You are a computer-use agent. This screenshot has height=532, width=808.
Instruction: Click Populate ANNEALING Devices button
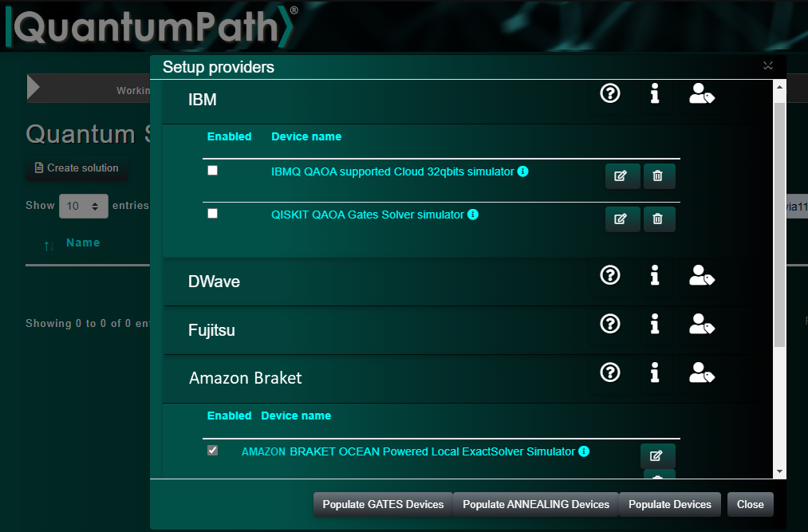(x=536, y=504)
